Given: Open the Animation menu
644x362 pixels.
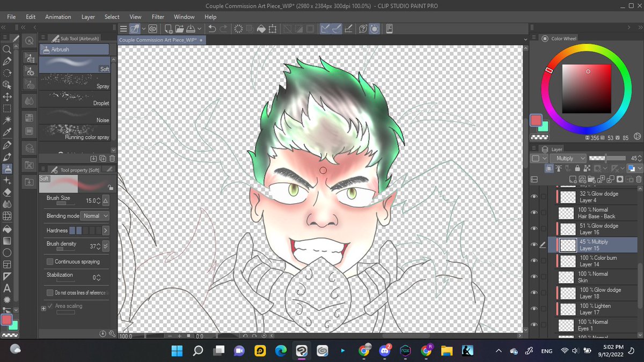Looking at the screenshot, I should click(x=58, y=17).
